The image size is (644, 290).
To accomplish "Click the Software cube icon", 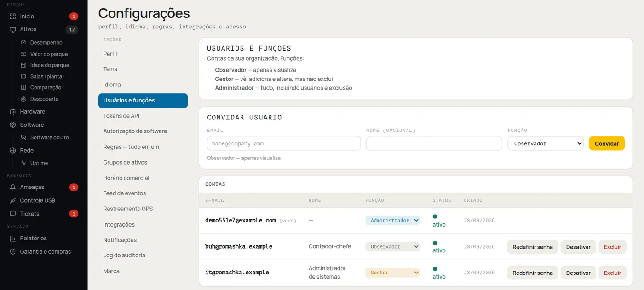I will pos(12,125).
